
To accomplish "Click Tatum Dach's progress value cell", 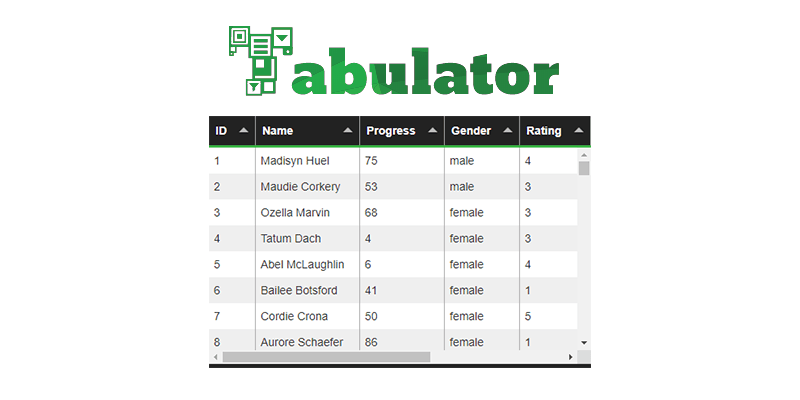I will pos(369,239).
